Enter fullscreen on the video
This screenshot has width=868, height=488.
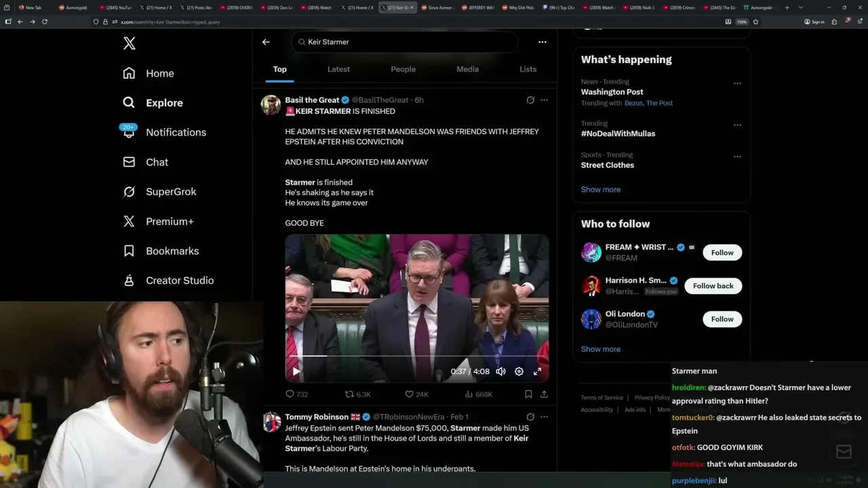pos(537,371)
